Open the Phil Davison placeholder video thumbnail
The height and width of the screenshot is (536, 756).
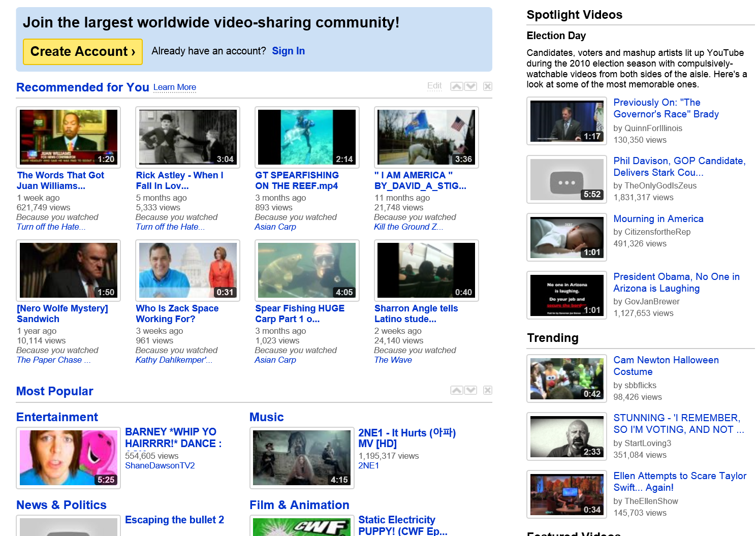(566, 179)
